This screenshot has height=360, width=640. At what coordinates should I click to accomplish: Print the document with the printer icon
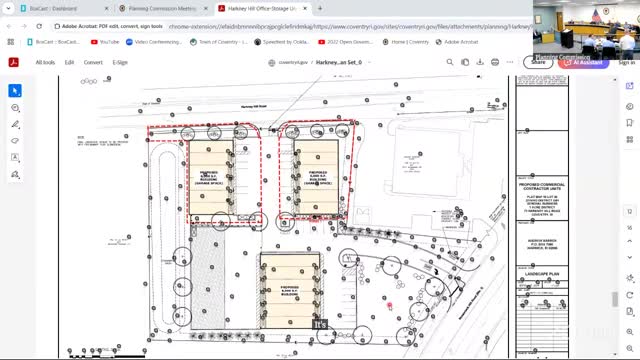pos(495,62)
